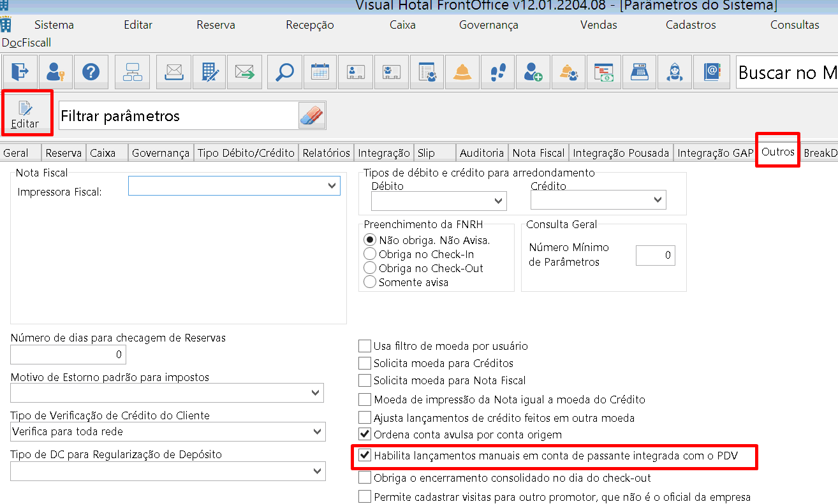Open the DocFiscall menu
This screenshot has height=504, width=838.
pyautogui.click(x=26, y=43)
